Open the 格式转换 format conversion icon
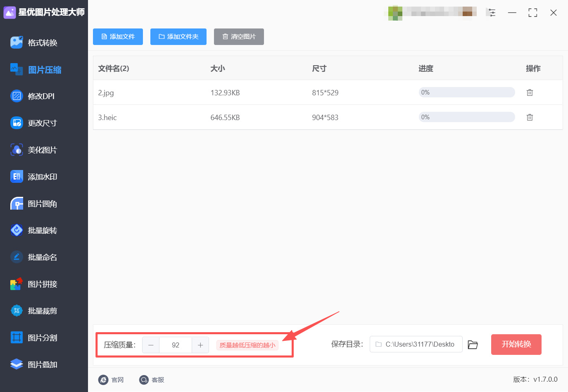 click(x=17, y=43)
